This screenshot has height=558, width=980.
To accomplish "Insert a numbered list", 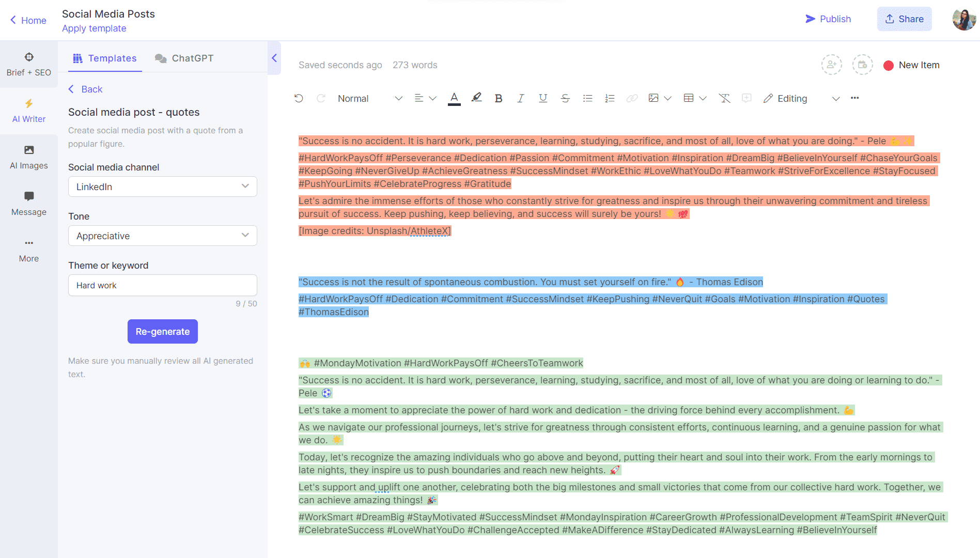I will pos(610,98).
